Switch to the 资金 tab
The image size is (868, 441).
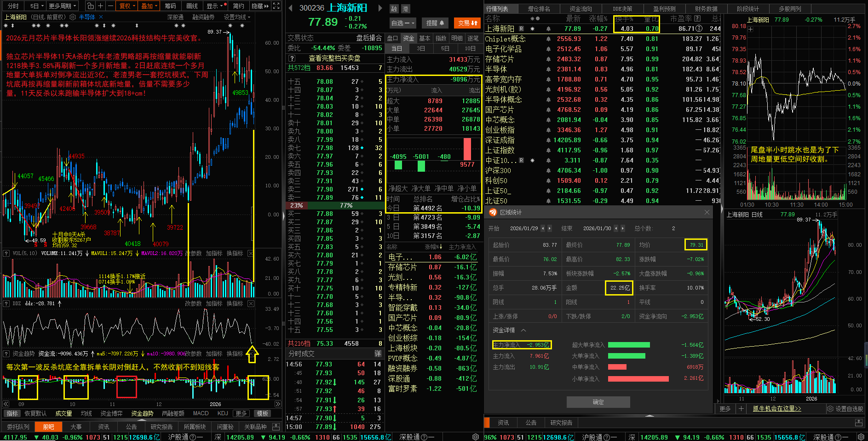408,38
